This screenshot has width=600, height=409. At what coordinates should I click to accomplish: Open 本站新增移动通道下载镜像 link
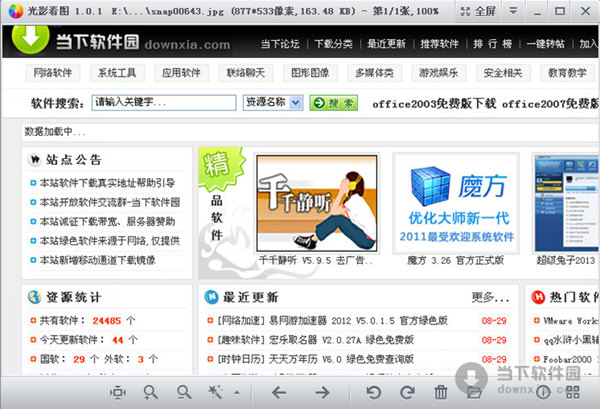pyautogui.click(x=98, y=260)
